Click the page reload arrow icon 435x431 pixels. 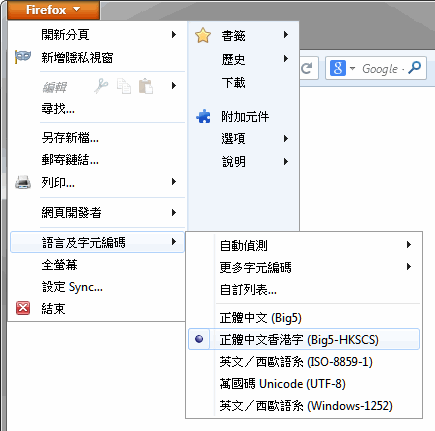(306, 68)
